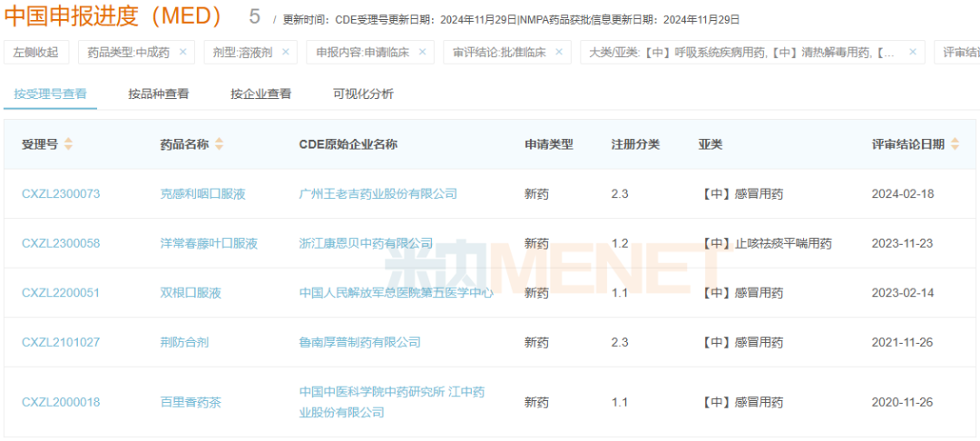The image size is (980, 441).
Task: Open acceptance number CXZL2300073
Action: (x=61, y=194)
